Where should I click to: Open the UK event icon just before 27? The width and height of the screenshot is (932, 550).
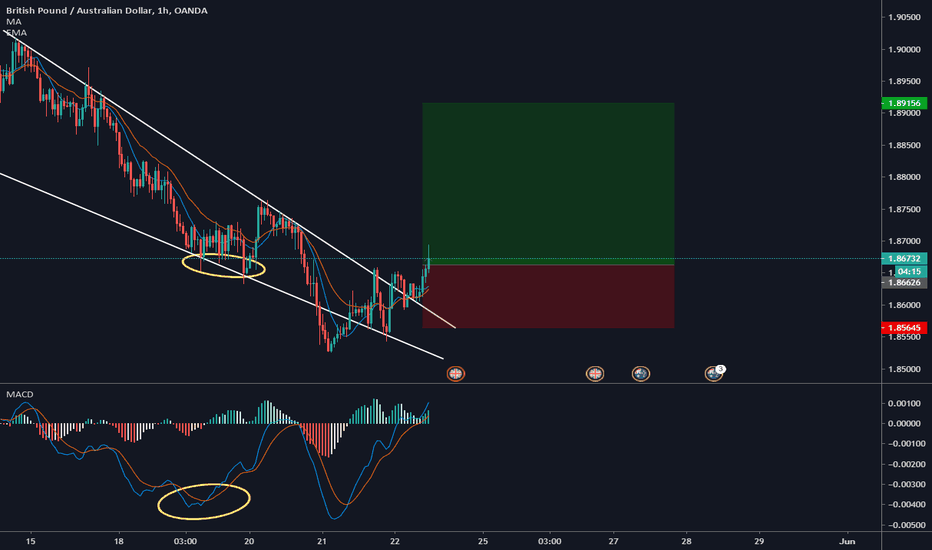595,373
